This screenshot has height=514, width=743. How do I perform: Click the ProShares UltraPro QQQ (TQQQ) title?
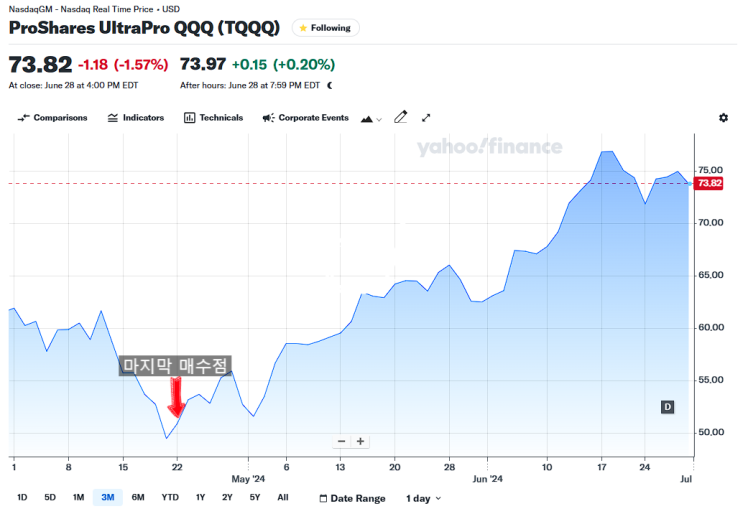145,28
